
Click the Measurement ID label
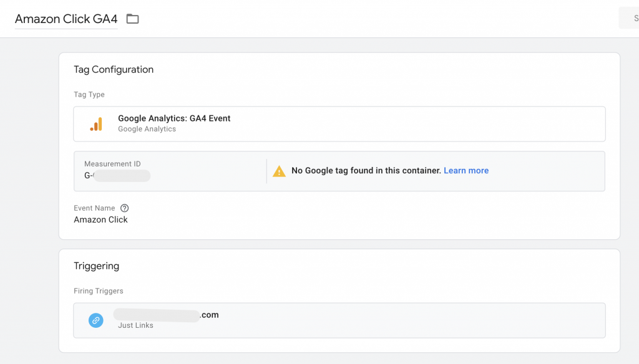pyautogui.click(x=112, y=164)
